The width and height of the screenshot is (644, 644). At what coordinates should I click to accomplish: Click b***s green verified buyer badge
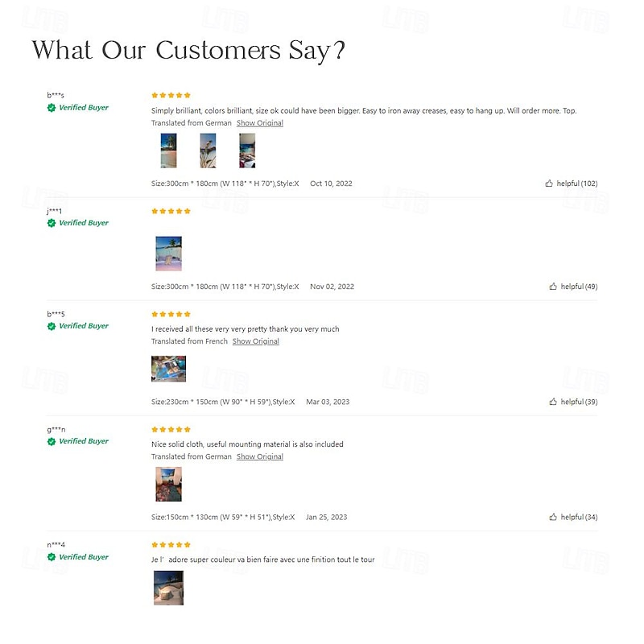tap(52, 108)
